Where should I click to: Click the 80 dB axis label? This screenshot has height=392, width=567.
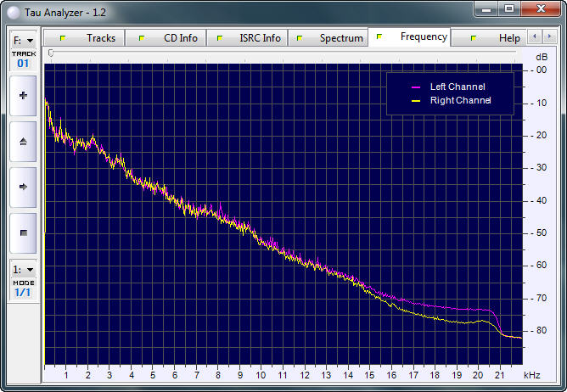click(541, 331)
